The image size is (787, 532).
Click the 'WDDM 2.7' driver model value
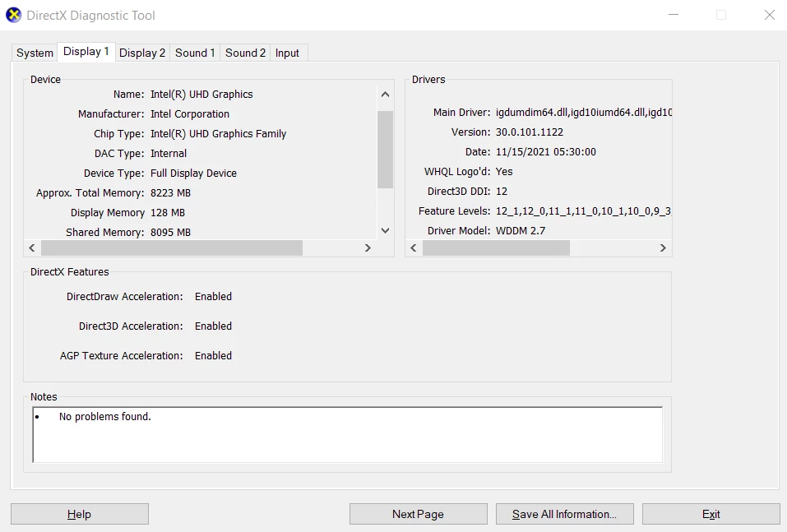click(521, 231)
